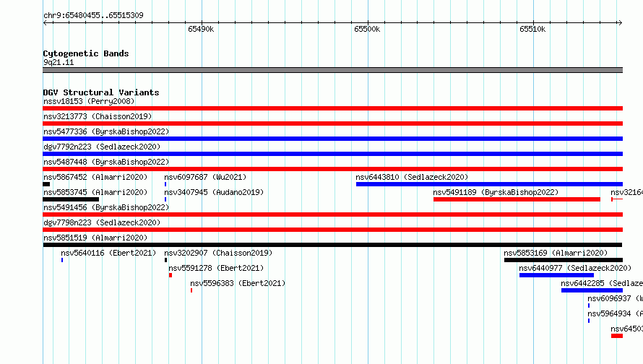Click the 9q21.11 band label
Screen dimensions: 643x364
59,62
